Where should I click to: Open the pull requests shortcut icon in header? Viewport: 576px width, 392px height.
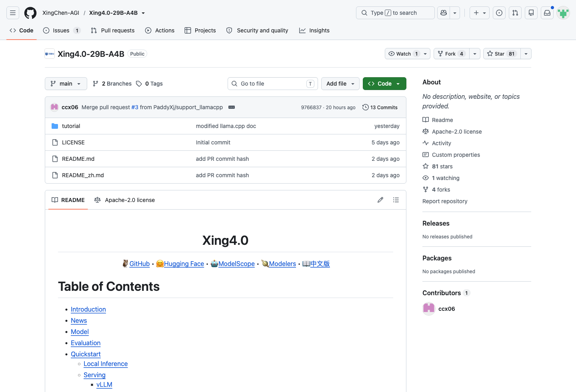point(515,13)
